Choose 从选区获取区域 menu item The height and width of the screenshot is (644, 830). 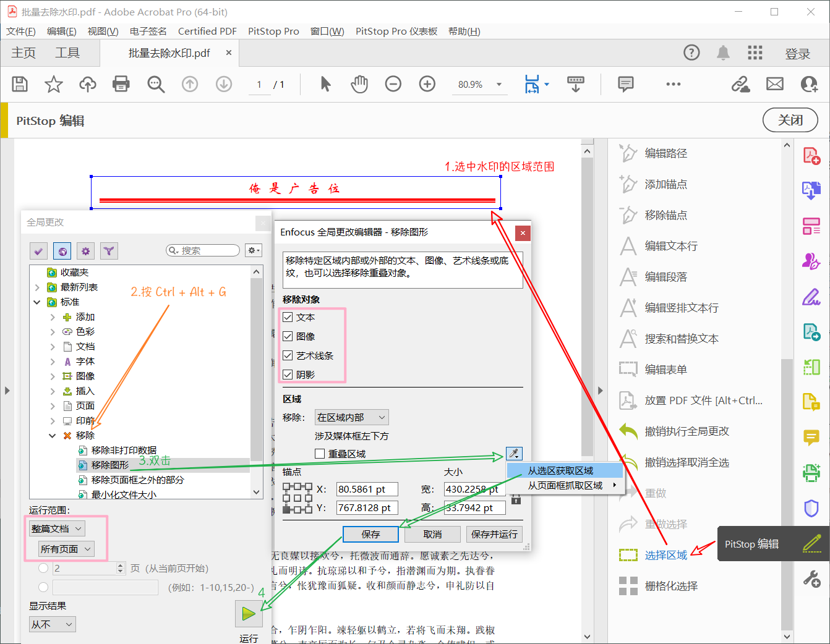coord(565,470)
